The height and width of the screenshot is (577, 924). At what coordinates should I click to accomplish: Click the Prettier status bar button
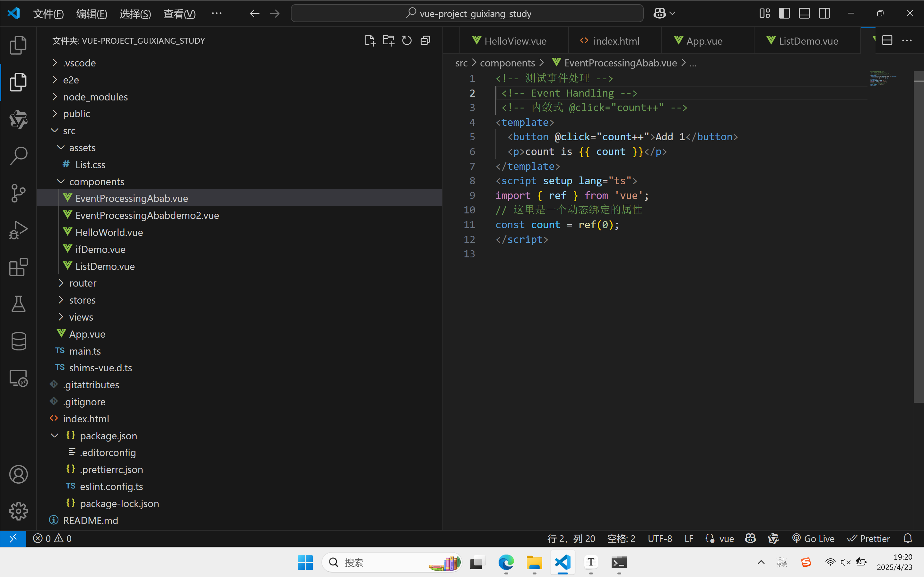pos(869,538)
